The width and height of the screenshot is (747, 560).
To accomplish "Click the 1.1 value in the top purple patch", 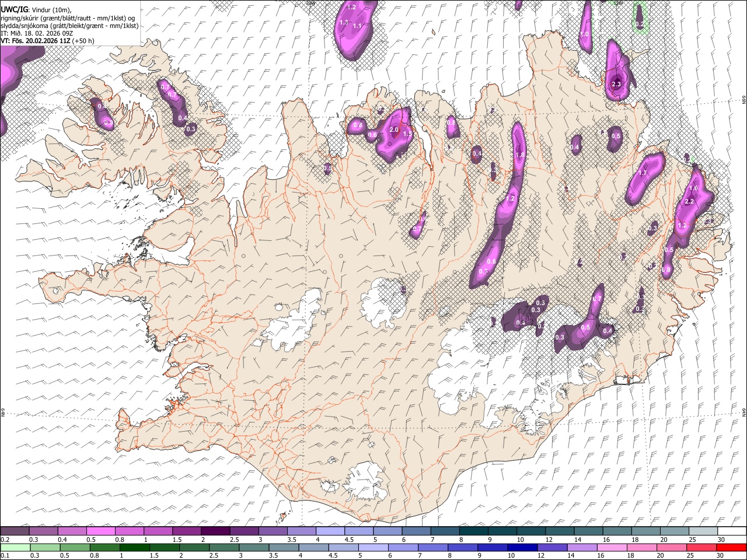I will [357, 26].
